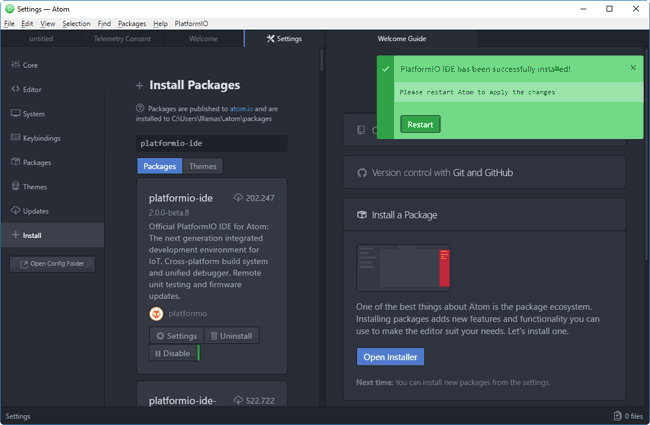Click the GitHub octocat icon
The height and width of the screenshot is (425, 650).
(x=362, y=172)
